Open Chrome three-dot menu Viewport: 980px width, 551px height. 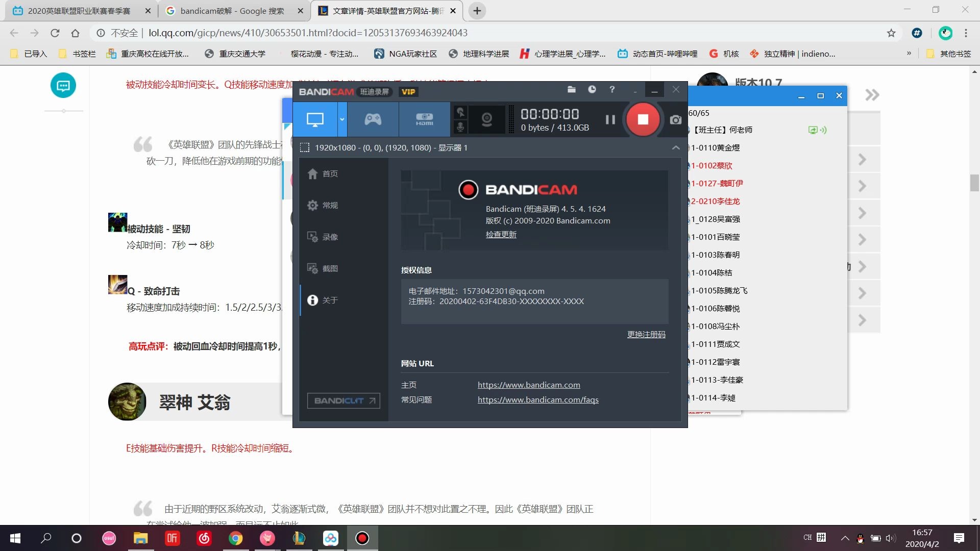coord(966,33)
